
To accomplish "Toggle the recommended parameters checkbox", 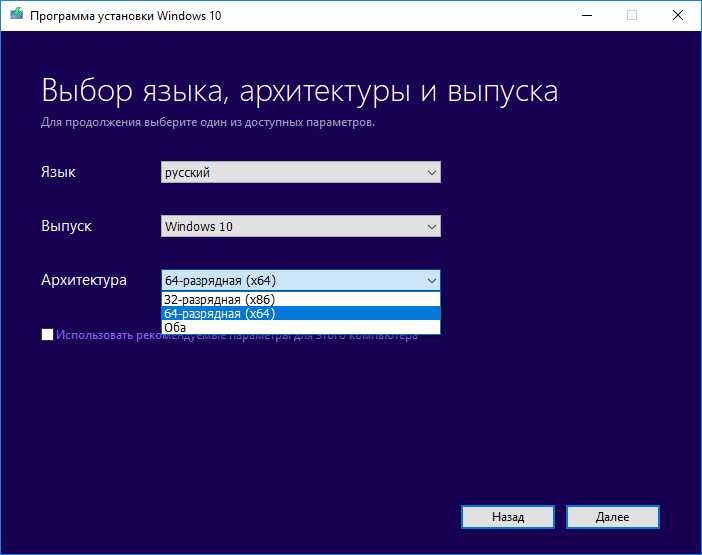I will click(x=48, y=335).
